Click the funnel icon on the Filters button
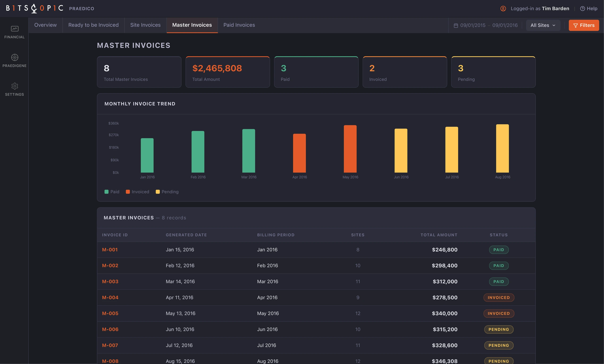 (x=575, y=25)
